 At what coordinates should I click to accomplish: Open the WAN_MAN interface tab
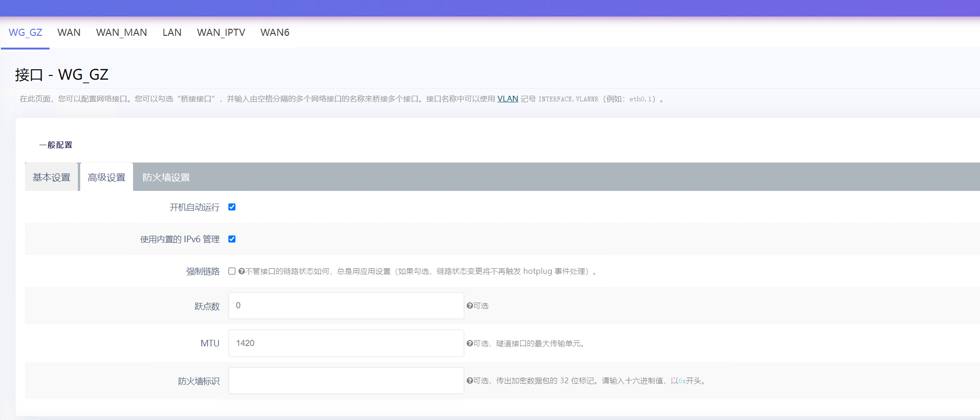point(121,33)
